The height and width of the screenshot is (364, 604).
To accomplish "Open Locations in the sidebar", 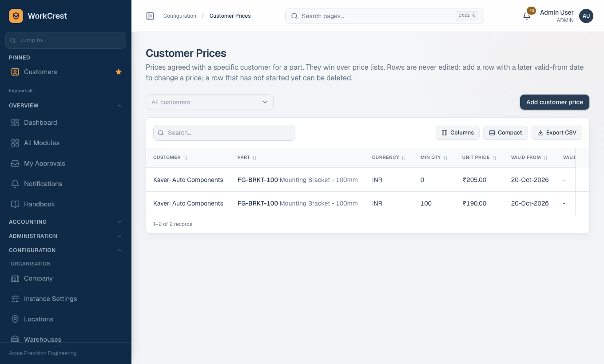I will click(66, 319).
